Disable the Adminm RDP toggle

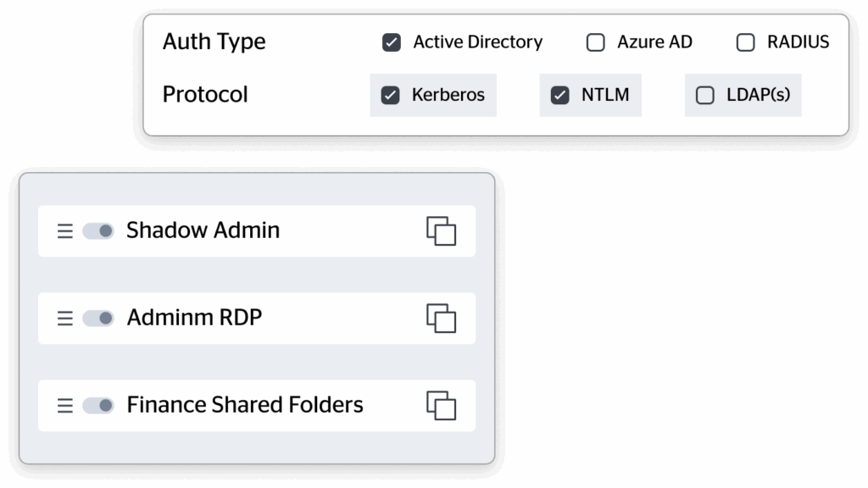click(98, 319)
